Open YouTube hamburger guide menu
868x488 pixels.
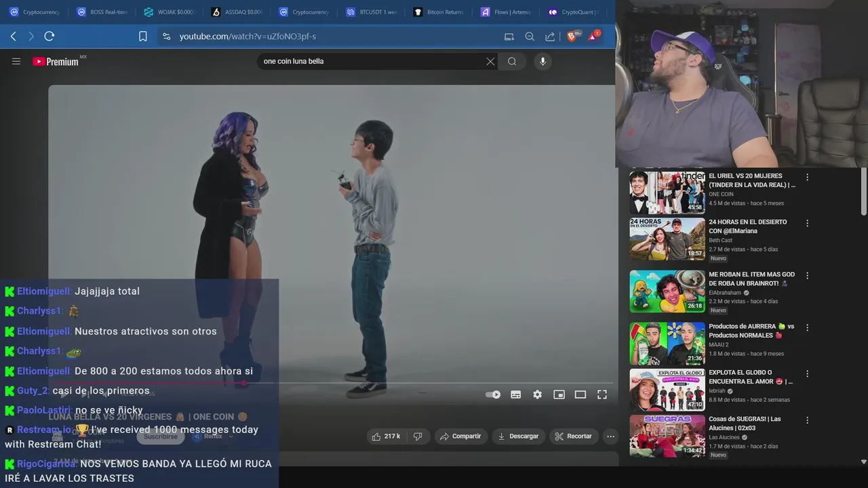[16, 61]
